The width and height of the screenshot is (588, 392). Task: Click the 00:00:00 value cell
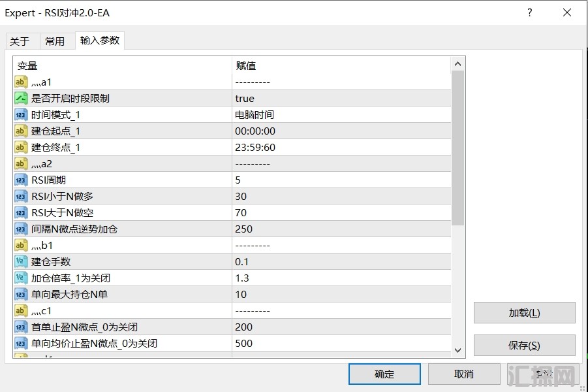(x=341, y=131)
